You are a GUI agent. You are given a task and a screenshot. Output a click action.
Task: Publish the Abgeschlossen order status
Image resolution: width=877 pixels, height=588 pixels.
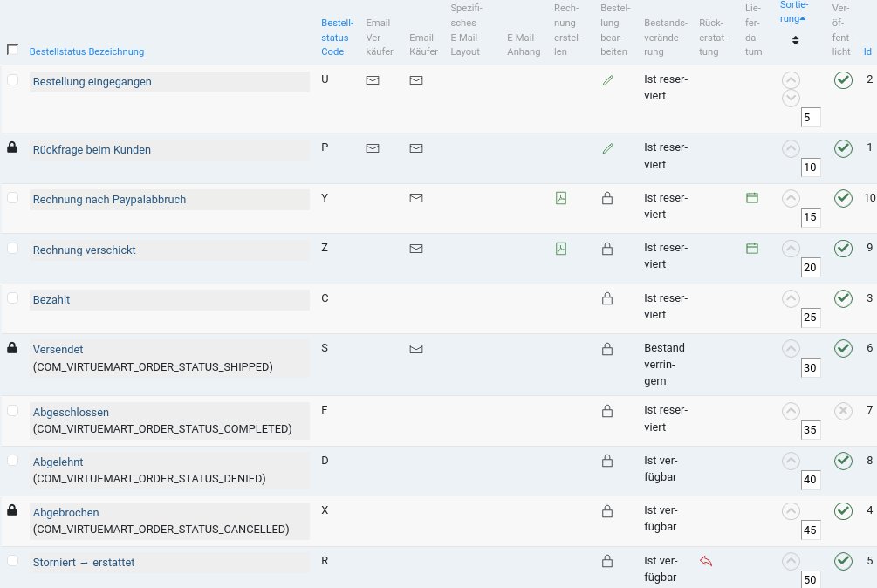pyautogui.click(x=842, y=410)
